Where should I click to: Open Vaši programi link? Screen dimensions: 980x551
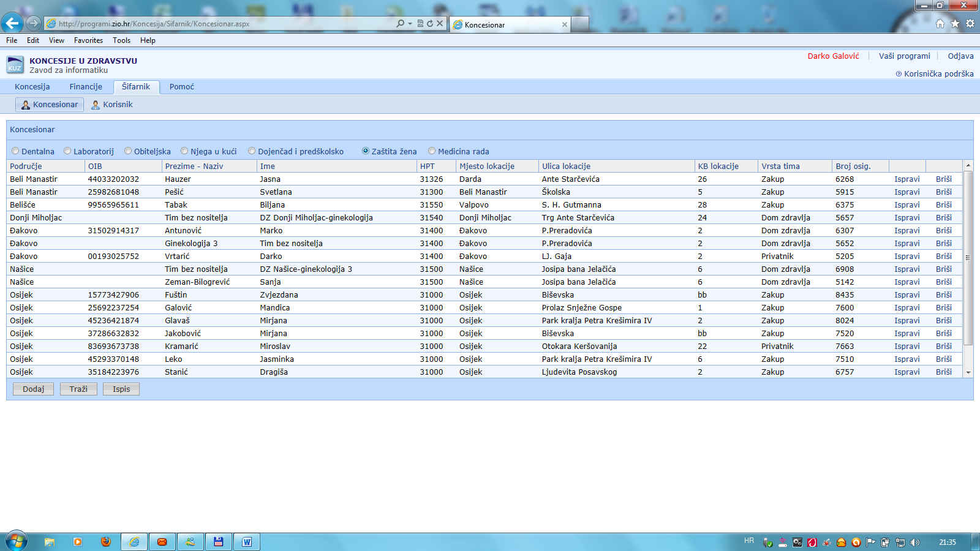[x=904, y=56]
